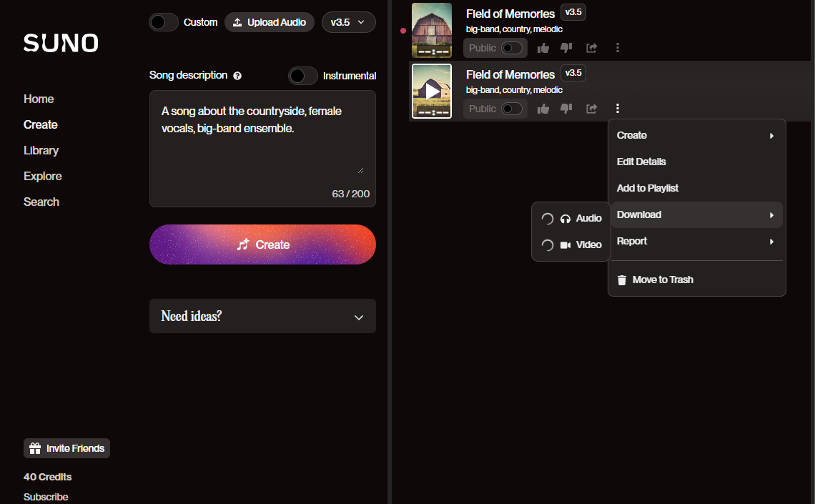Screen dimensions: 815x504
Task: Enable the Custom mode toggle
Action: [x=163, y=22]
